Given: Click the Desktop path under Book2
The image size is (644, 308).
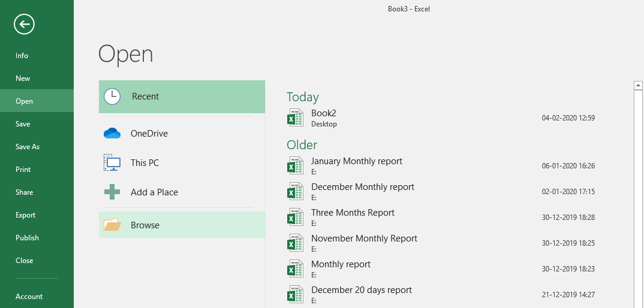Looking at the screenshot, I should pos(324,124).
